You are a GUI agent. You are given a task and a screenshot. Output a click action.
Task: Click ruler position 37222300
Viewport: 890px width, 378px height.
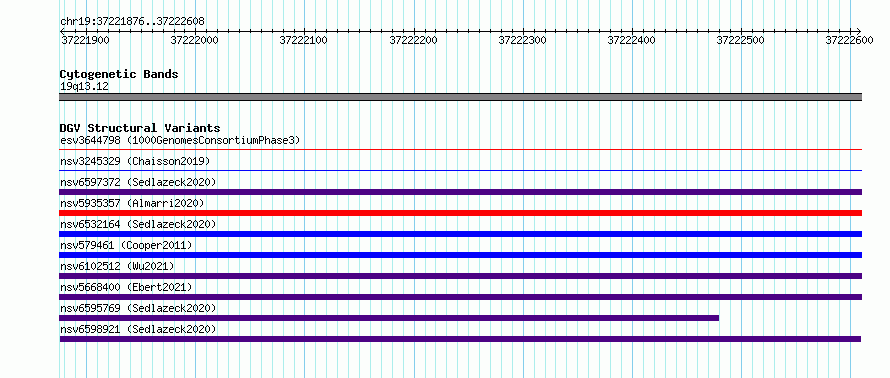coord(523,40)
